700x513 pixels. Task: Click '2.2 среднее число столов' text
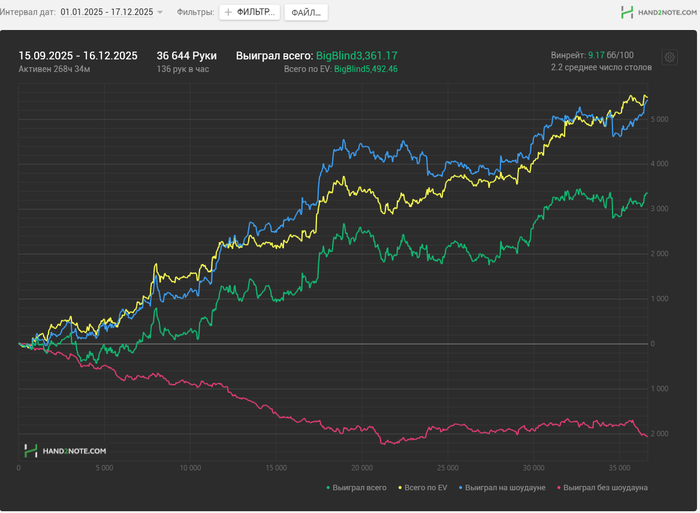pyautogui.click(x=601, y=67)
